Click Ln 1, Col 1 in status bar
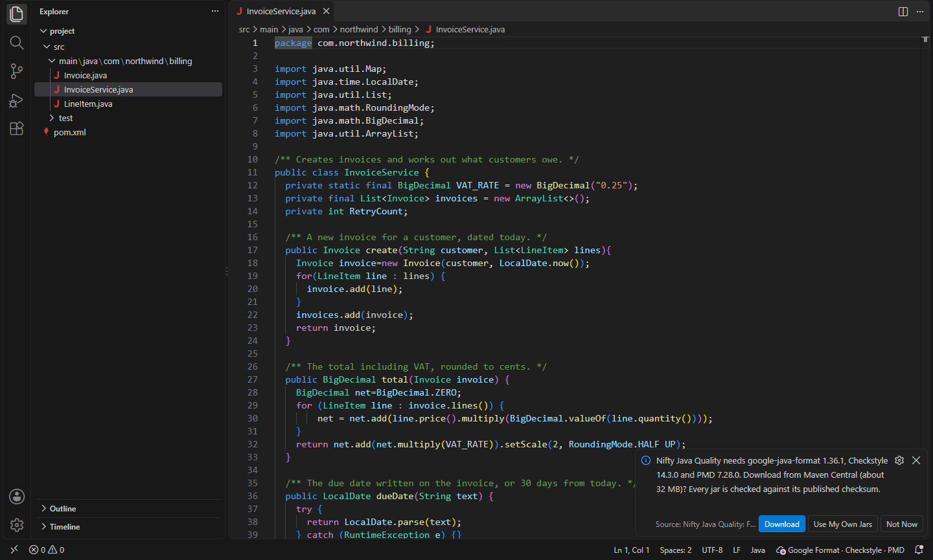This screenshot has height=560, width=933. click(x=632, y=550)
